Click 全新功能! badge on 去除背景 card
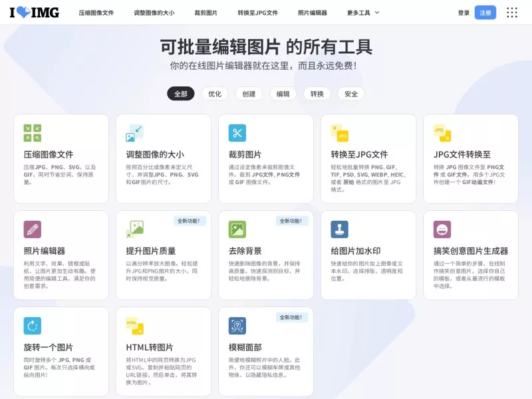Viewport: 532px width, 399px height. coord(292,221)
